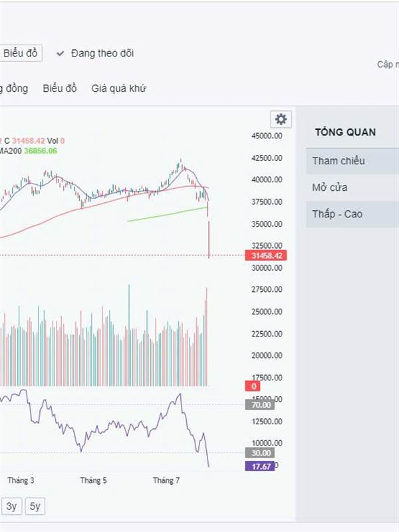Open chart settings gear icon
Viewport: 399px width, 532px height.
coord(281,119)
